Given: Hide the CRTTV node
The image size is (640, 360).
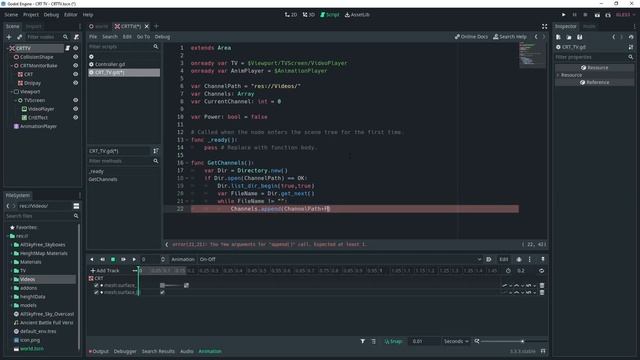Looking at the screenshot, I should pos(76,48).
